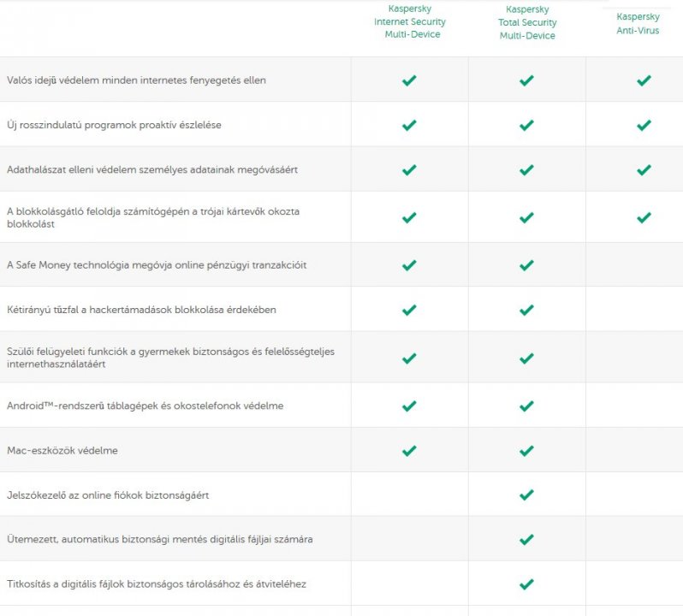Click Internet Security checkmark for Mac-eszközök védelme
This screenshot has width=683, height=616.
point(409,450)
